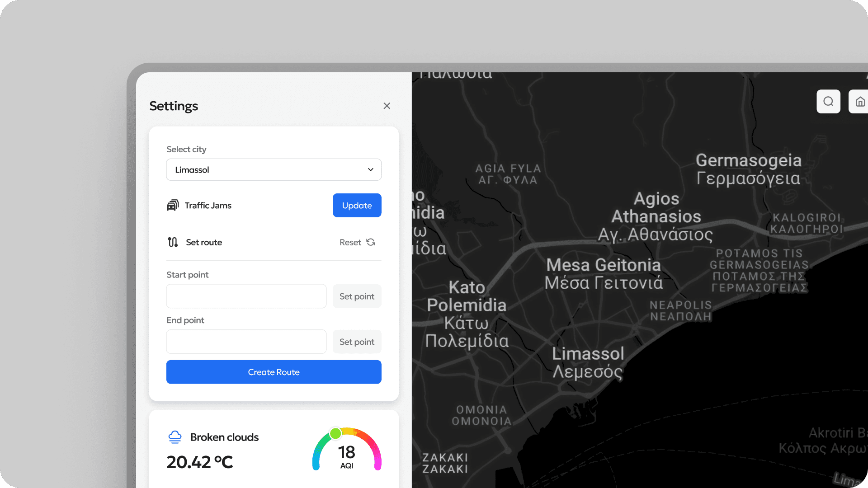Screen dimensions: 868x488
Task: Focus the End point input field
Action: point(246,342)
